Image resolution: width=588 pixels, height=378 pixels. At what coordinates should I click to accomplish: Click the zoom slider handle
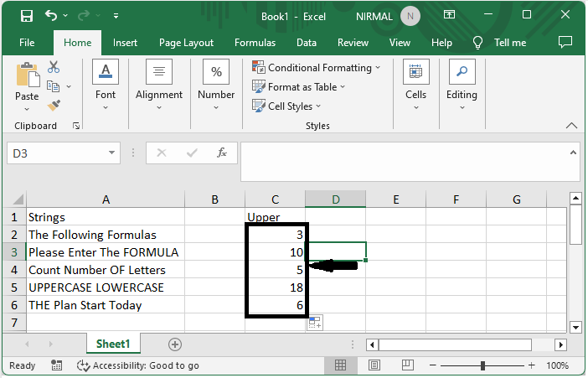coord(482,365)
